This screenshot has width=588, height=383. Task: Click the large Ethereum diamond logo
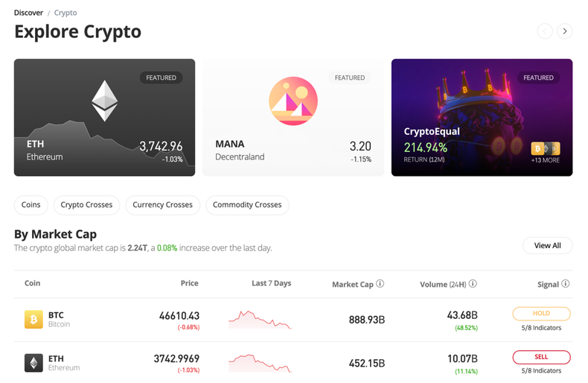point(105,101)
